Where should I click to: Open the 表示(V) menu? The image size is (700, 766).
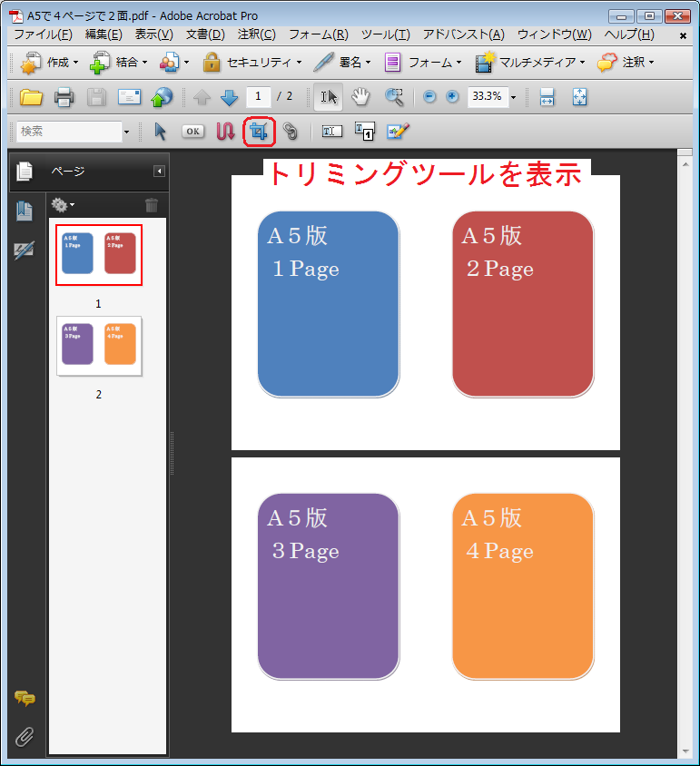point(154,34)
